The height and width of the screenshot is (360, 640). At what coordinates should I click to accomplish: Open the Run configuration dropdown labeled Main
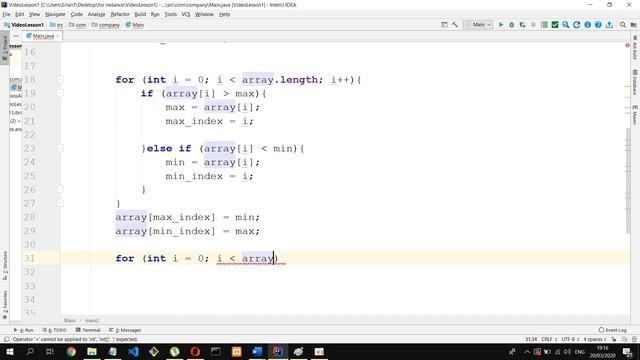pos(478,25)
